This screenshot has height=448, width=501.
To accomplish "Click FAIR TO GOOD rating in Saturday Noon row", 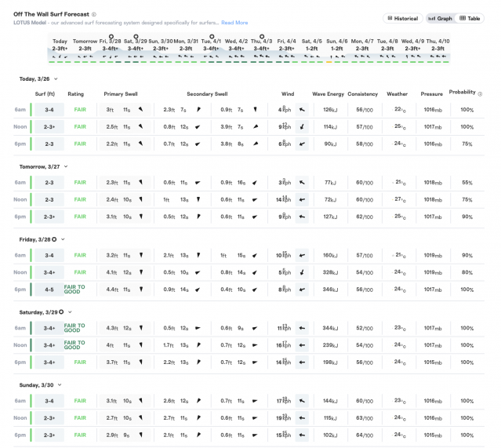I will click(x=74, y=345).
